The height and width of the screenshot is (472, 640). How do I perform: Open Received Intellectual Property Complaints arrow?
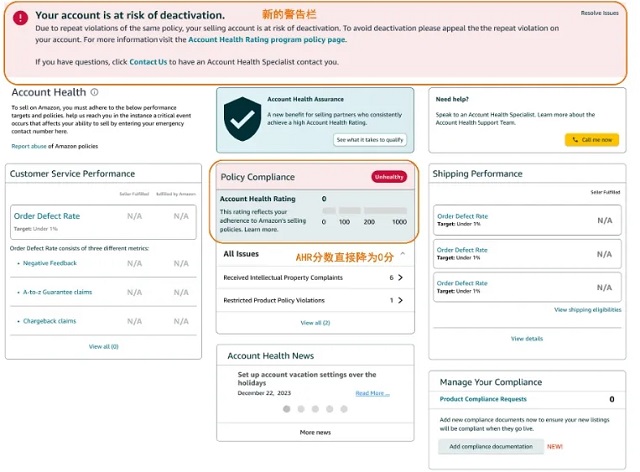(x=400, y=277)
